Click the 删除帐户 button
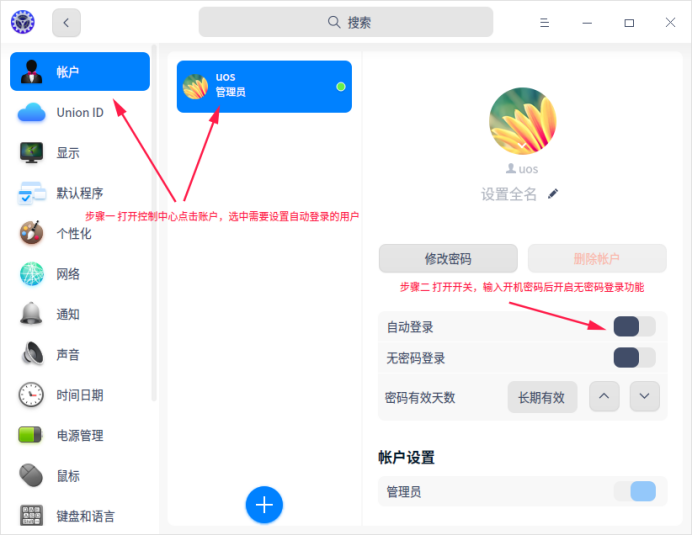 click(x=597, y=258)
